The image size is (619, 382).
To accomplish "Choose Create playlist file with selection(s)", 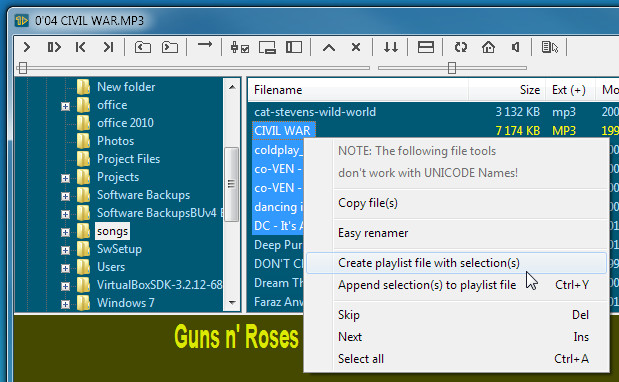I will [x=456, y=263].
